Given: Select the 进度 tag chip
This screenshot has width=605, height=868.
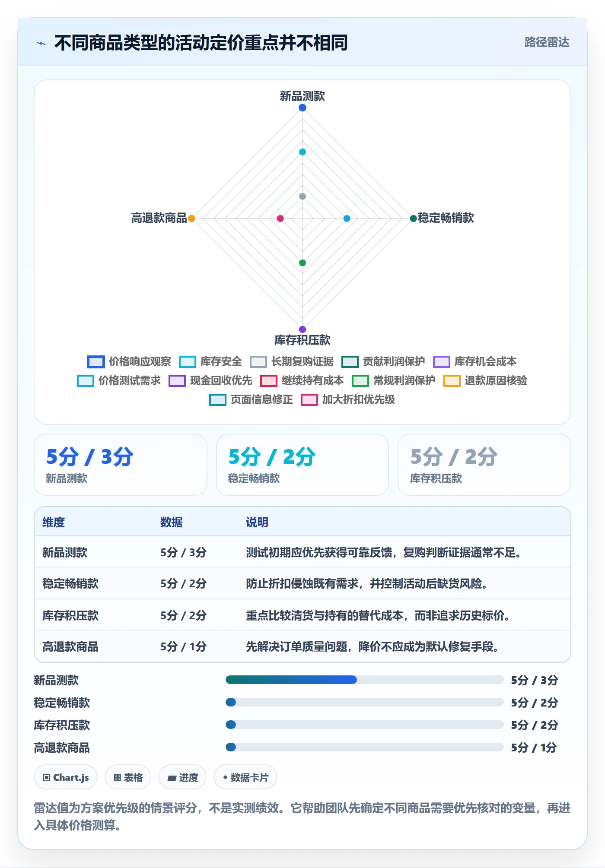Looking at the screenshot, I should click(182, 777).
